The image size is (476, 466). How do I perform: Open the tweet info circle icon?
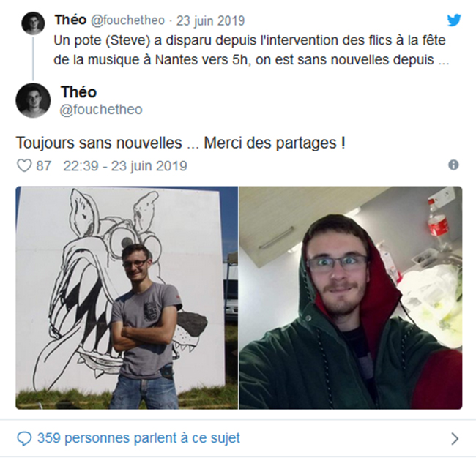453,165
